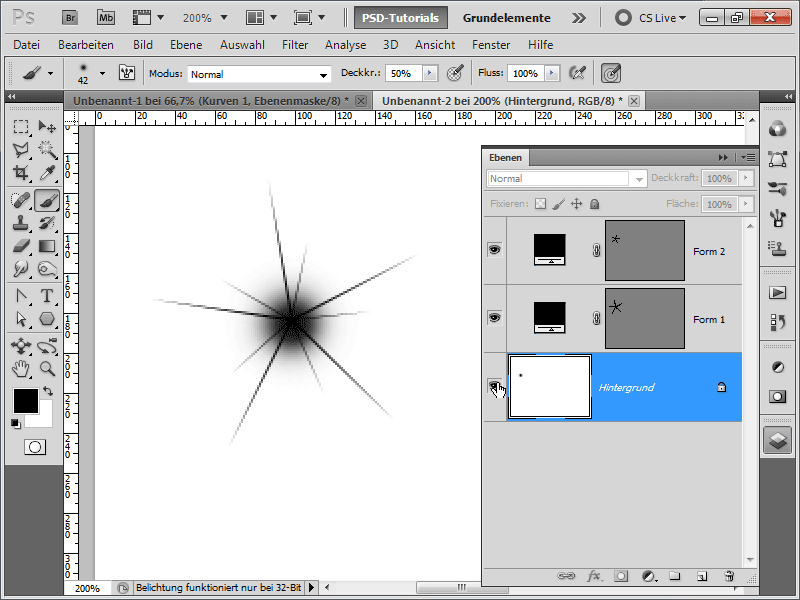Open the CS Live menu
This screenshot has height=600, width=800.
pos(662,18)
